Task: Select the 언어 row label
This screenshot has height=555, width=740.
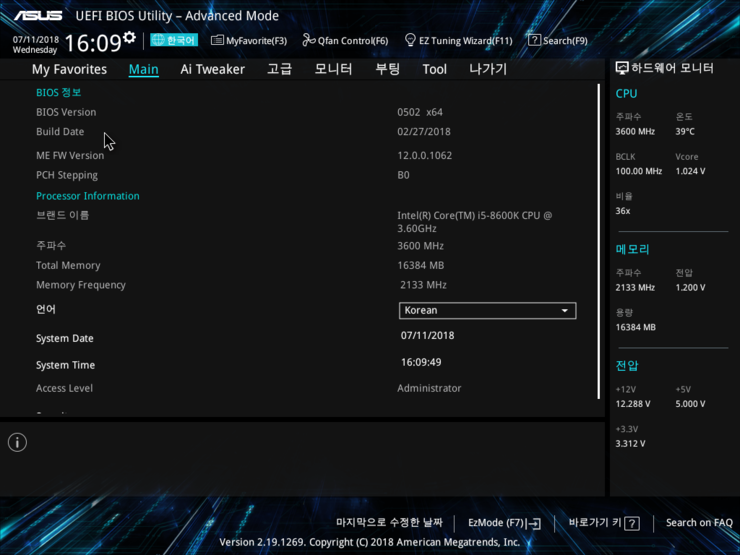Action: (x=46, y=310)
